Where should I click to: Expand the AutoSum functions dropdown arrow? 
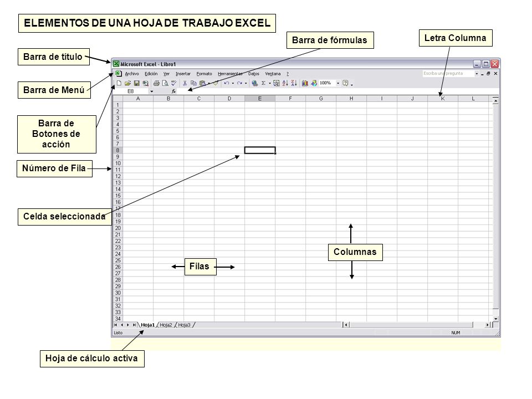tap(270, 83)
